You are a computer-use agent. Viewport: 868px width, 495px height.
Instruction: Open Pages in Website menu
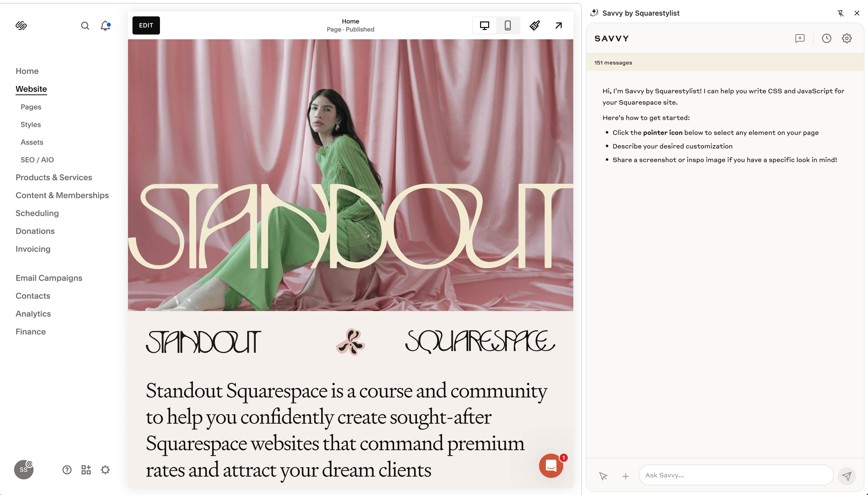coord(31,107)
